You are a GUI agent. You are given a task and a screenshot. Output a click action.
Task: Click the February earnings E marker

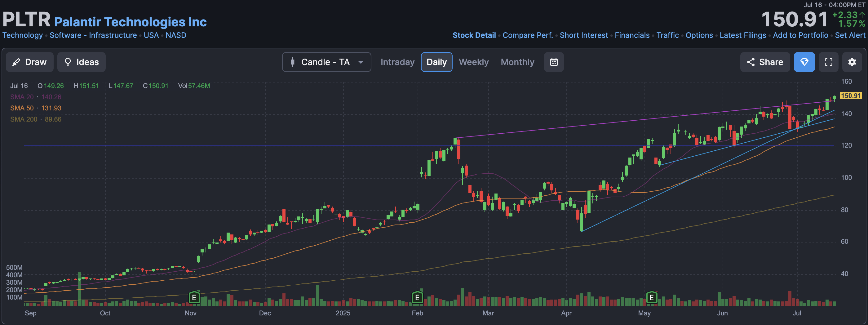(x=417, y=297)
